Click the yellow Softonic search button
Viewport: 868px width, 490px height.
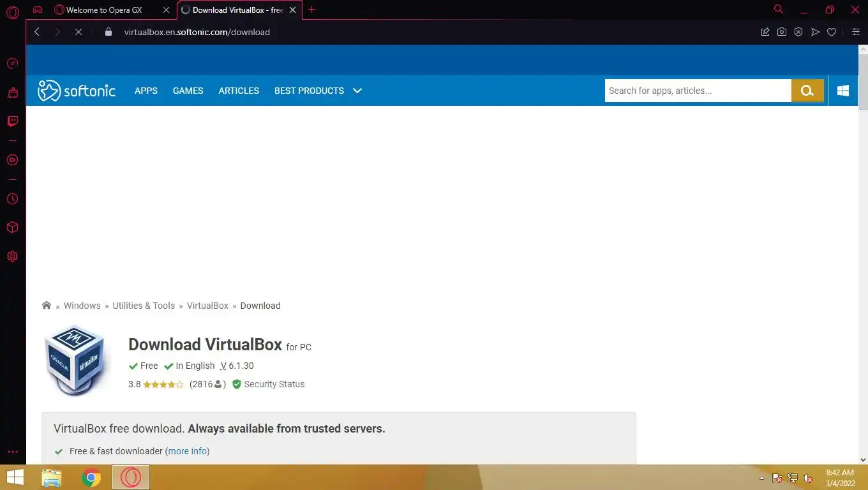click(x=807, y=91)
